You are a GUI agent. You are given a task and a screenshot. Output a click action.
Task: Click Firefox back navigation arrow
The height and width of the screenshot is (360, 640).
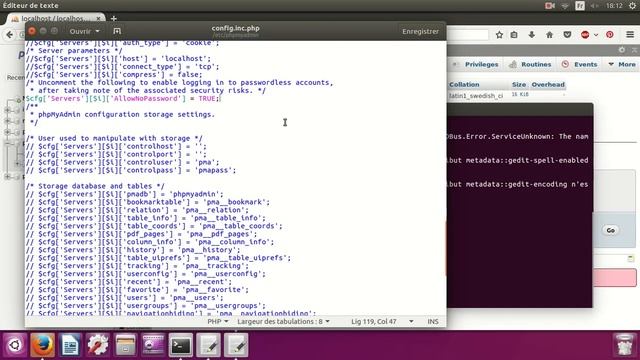pos(10,35)
